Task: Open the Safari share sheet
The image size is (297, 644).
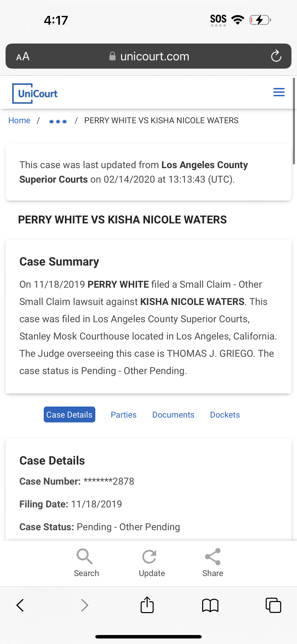Action: pos(147,605)
